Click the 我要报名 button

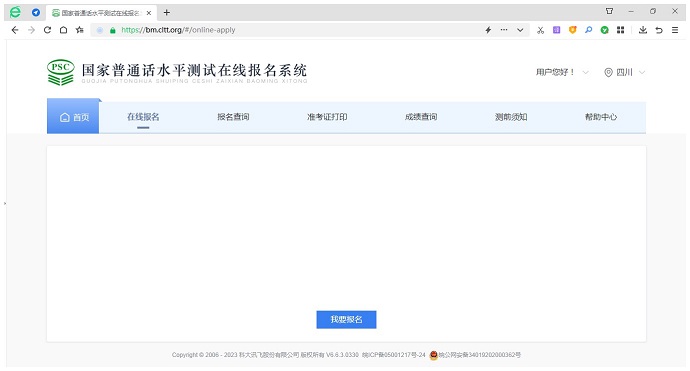click(x=346, y=320)
